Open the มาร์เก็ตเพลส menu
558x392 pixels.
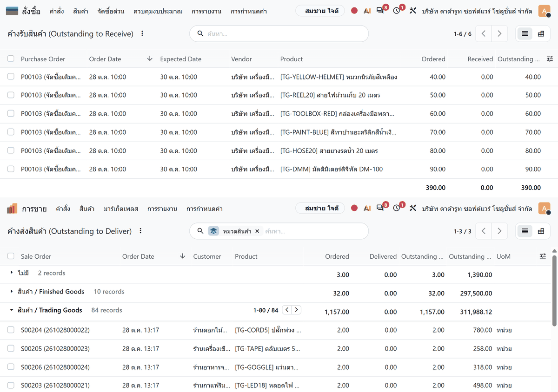coord(121,209)
